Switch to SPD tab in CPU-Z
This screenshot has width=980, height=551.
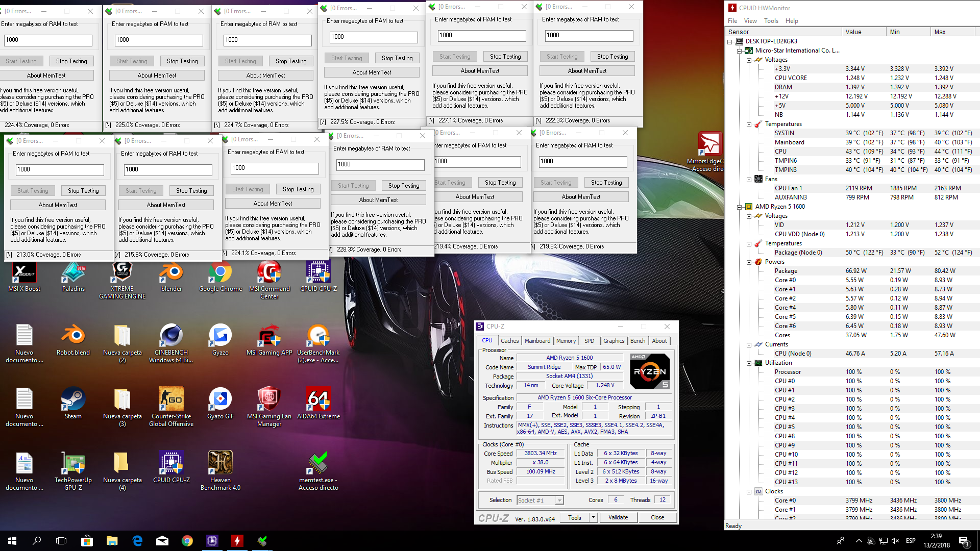pos(590,341)
